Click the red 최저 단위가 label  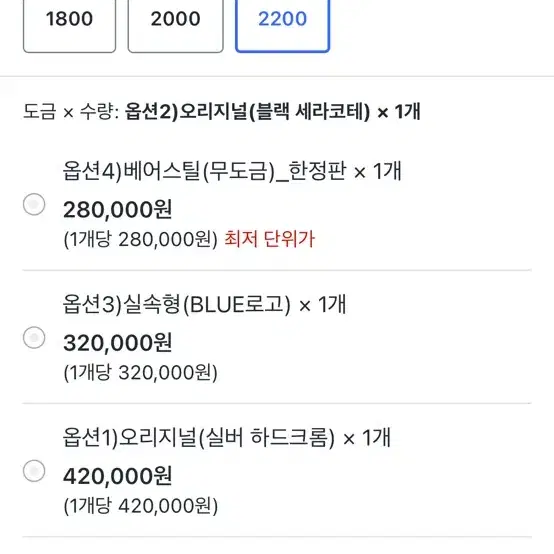269,239
